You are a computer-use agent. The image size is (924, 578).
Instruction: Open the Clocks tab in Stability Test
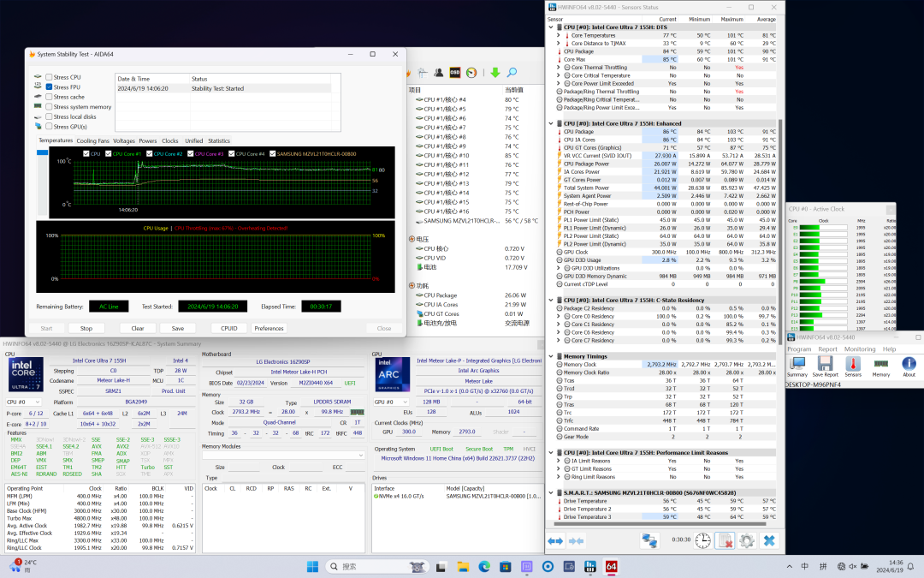pyautogui.click(x=169, y=141)
